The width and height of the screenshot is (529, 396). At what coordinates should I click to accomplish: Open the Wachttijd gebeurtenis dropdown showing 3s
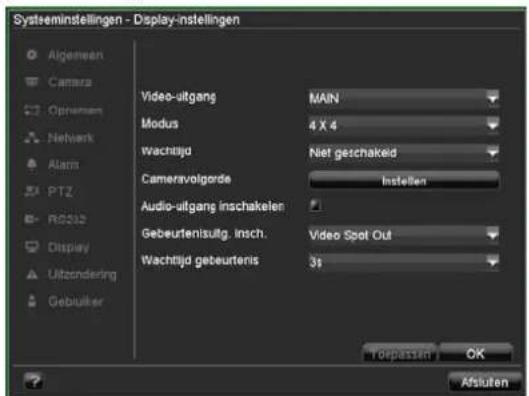coord(403,261)
